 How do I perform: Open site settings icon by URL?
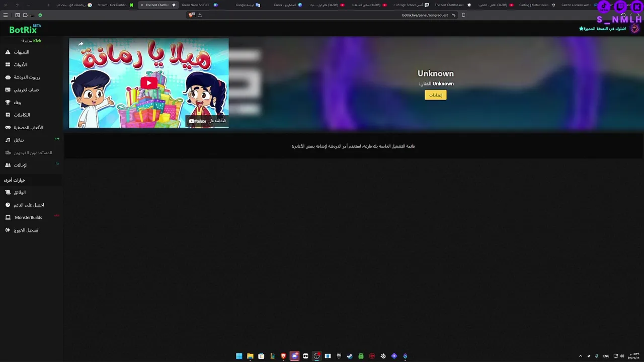click(x=454, y=15)
